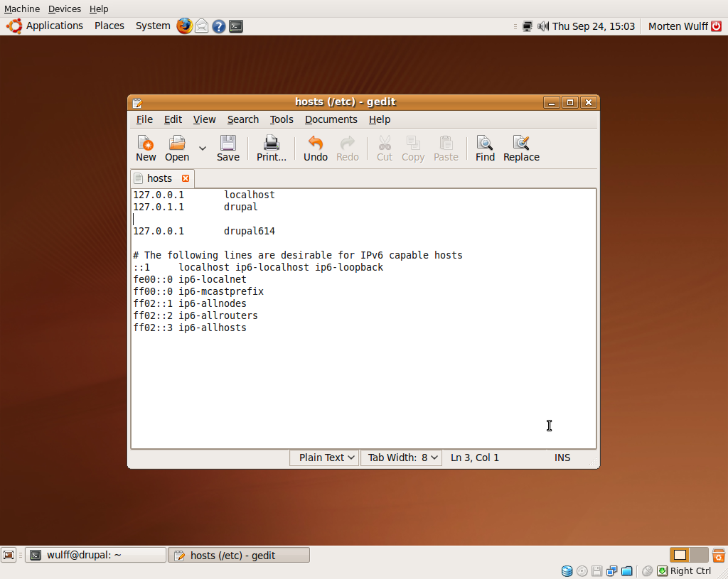Open the volume speaker control
728x579 pixels.
pos(542,26)
